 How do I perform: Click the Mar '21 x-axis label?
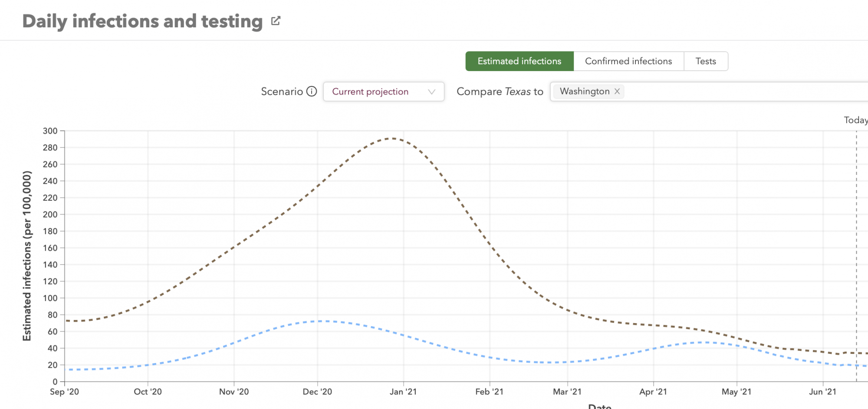pyautogui.click(x=567, y=392)
